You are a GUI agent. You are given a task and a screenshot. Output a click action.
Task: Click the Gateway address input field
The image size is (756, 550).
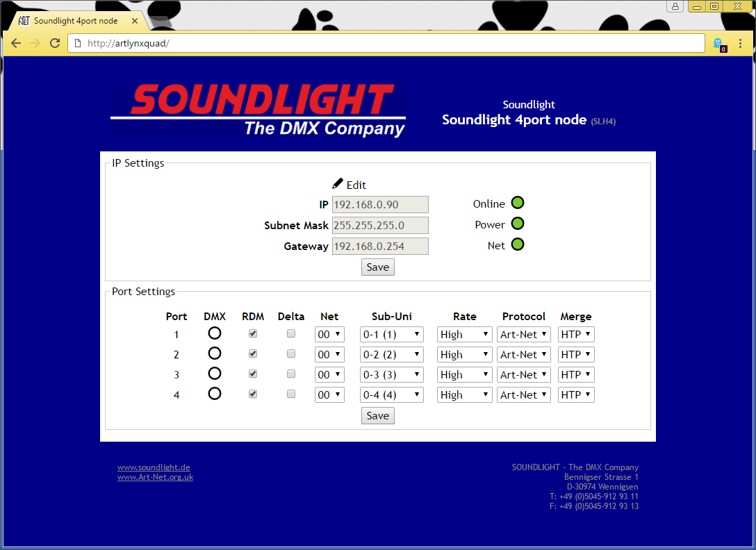(380, 247)
